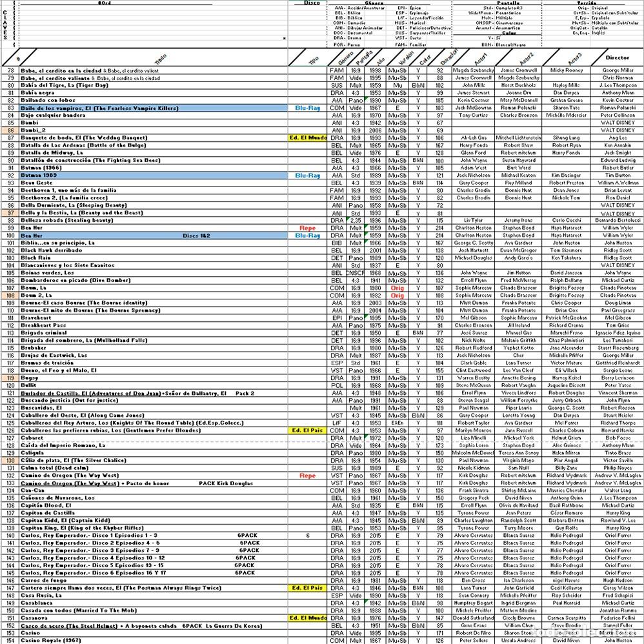Viewport: 644px width, 644px height.
Task: Click actor 'Kim Basinger'
Action: pyautogui.click(x=567, y=176)
